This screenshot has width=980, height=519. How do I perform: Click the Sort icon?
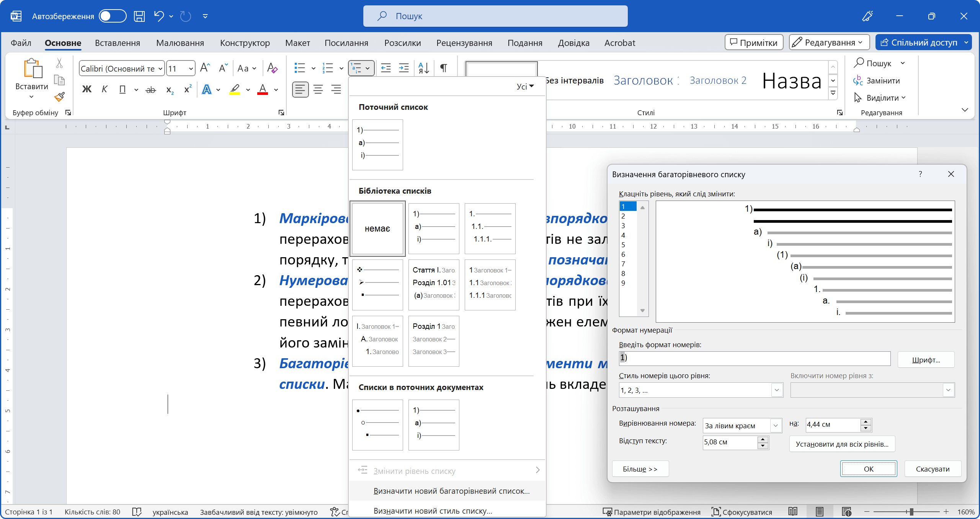(x=424, y=68)
